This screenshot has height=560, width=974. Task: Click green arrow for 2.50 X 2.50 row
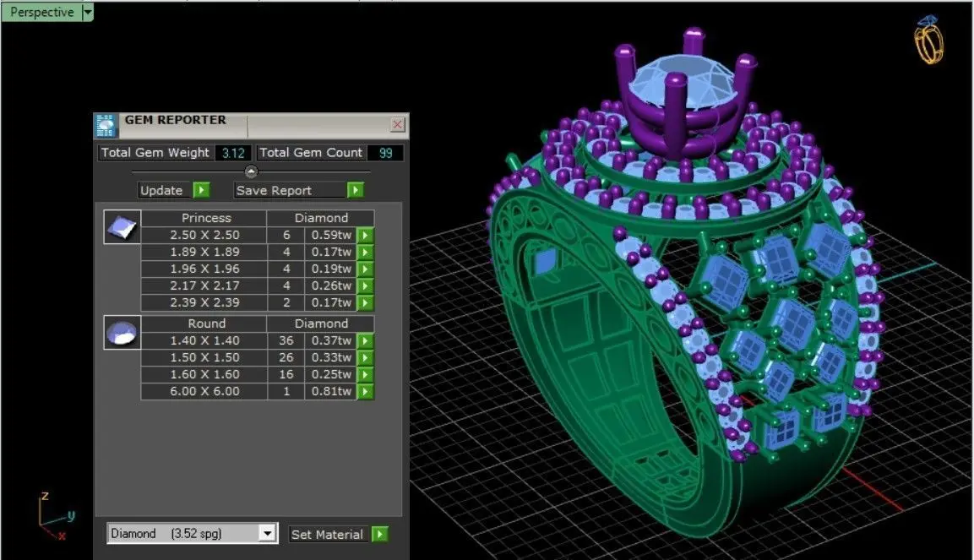[365, 236]
